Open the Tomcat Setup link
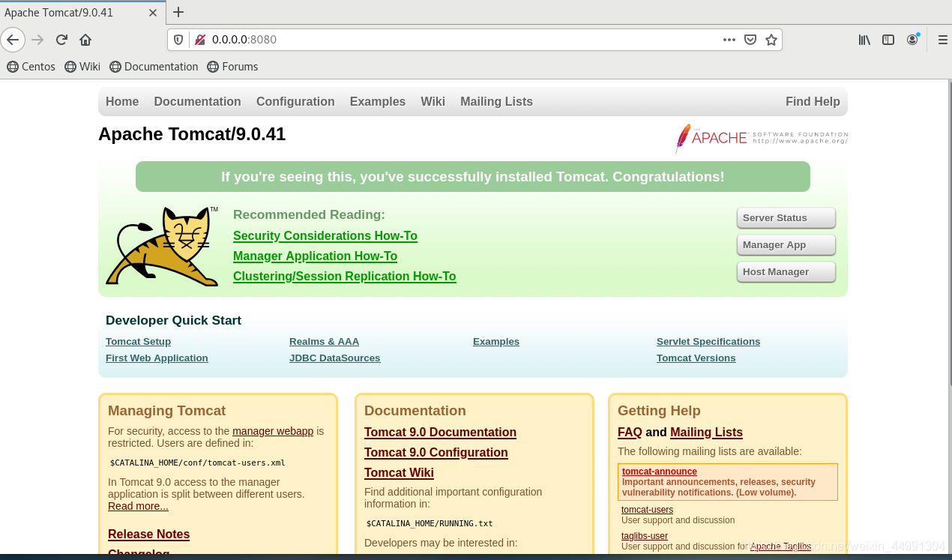952x560 pixels. coord(138,342)
